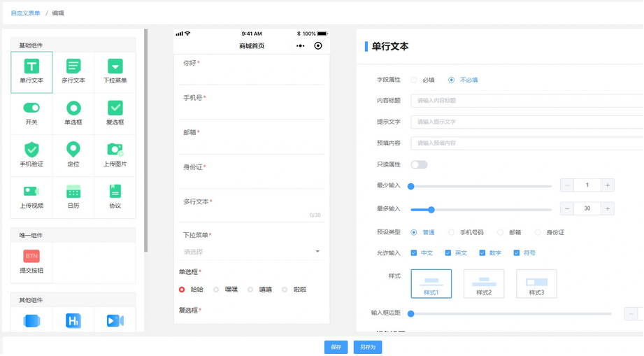This screenshot has height=356, width=644.
Task: Click the 保存 button
Action: pos(336,347)
